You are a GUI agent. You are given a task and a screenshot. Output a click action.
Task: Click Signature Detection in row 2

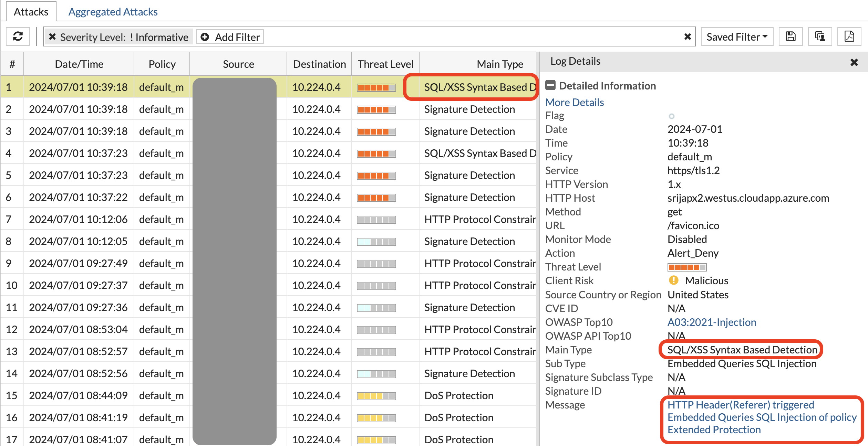coord(469,109)
